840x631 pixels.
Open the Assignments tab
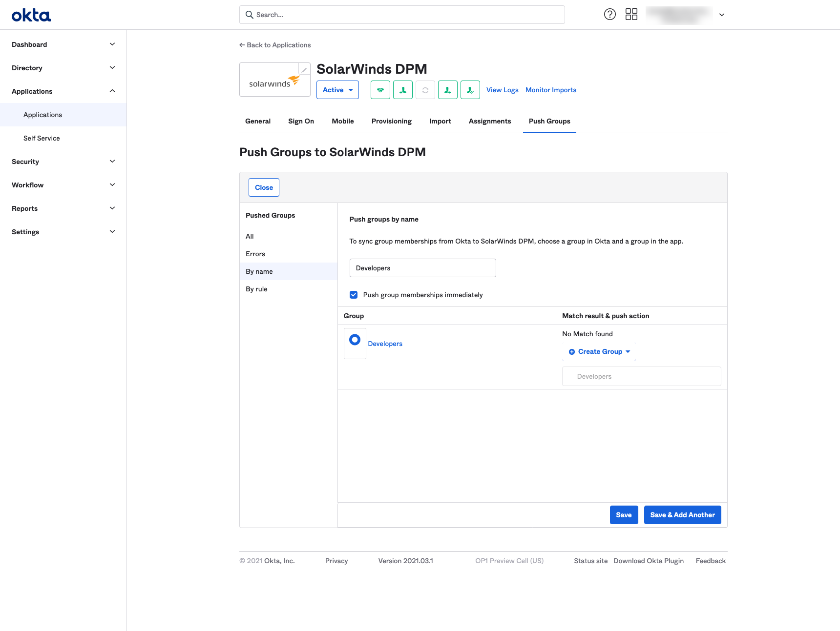[x=490, y=121]
